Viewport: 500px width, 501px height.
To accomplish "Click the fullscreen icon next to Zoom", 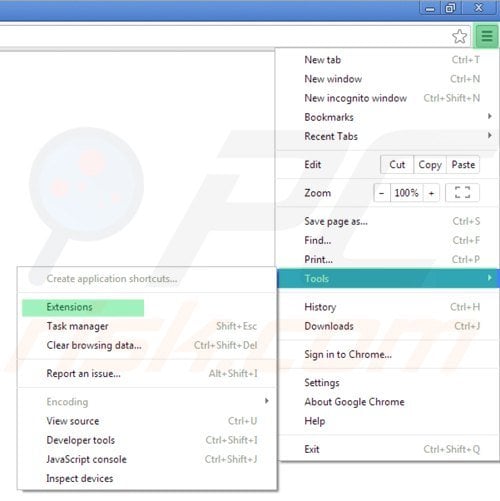I will click(462, 193).
